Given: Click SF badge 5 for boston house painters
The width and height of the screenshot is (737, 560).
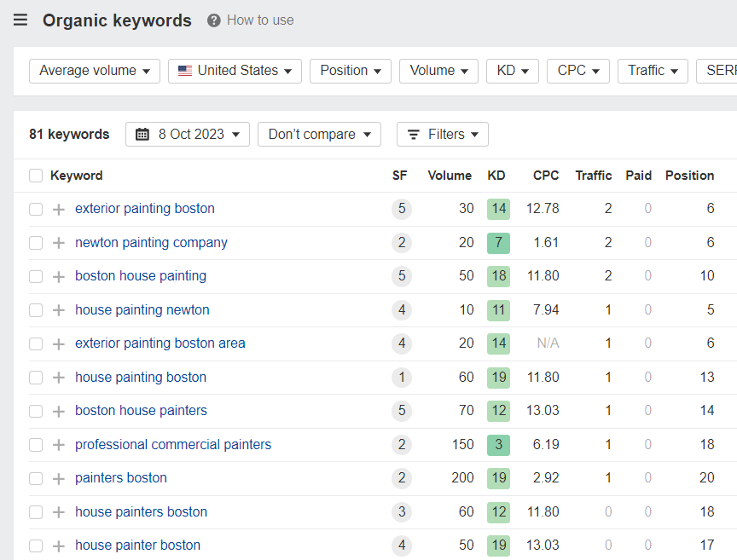Looking at the screenshot, I should click(402, 411).
